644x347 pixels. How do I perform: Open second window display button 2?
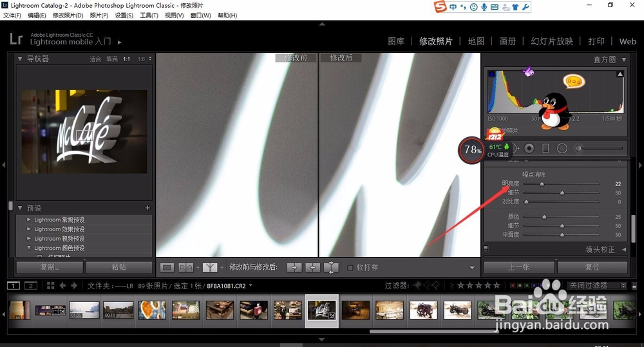31,285
